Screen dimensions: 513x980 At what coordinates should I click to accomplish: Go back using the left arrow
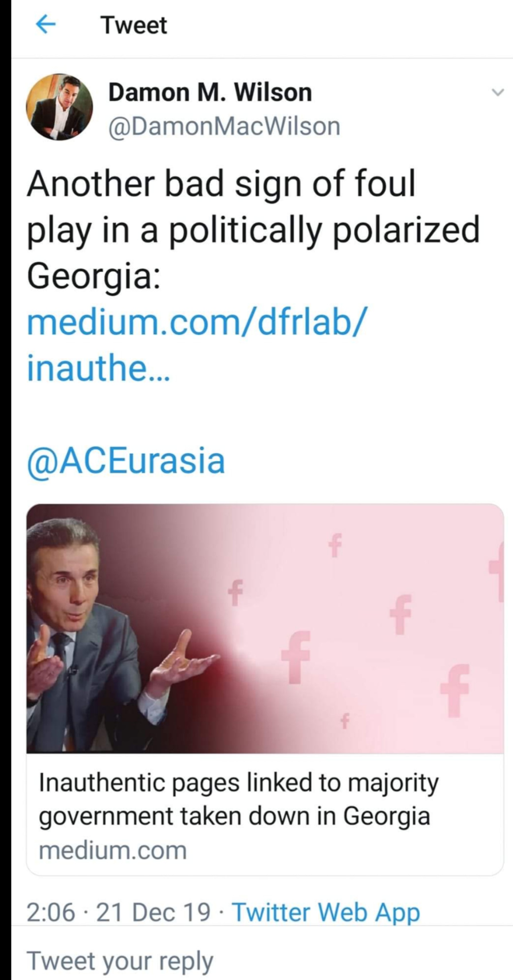46,25
